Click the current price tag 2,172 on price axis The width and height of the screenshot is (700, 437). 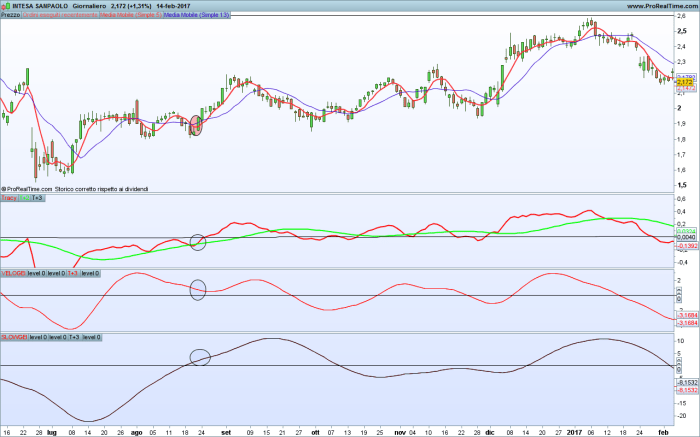[x=684, y=81]
